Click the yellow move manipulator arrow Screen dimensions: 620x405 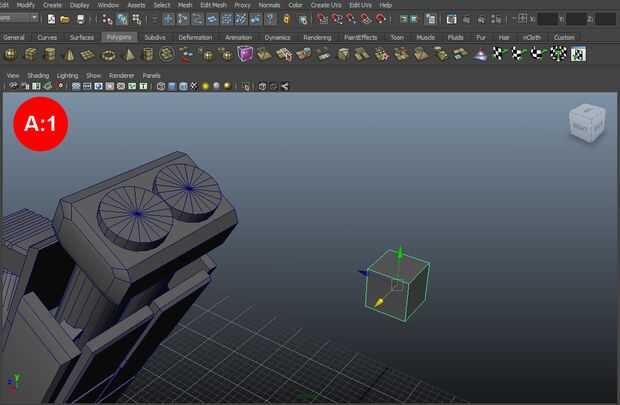coord(379,303)
